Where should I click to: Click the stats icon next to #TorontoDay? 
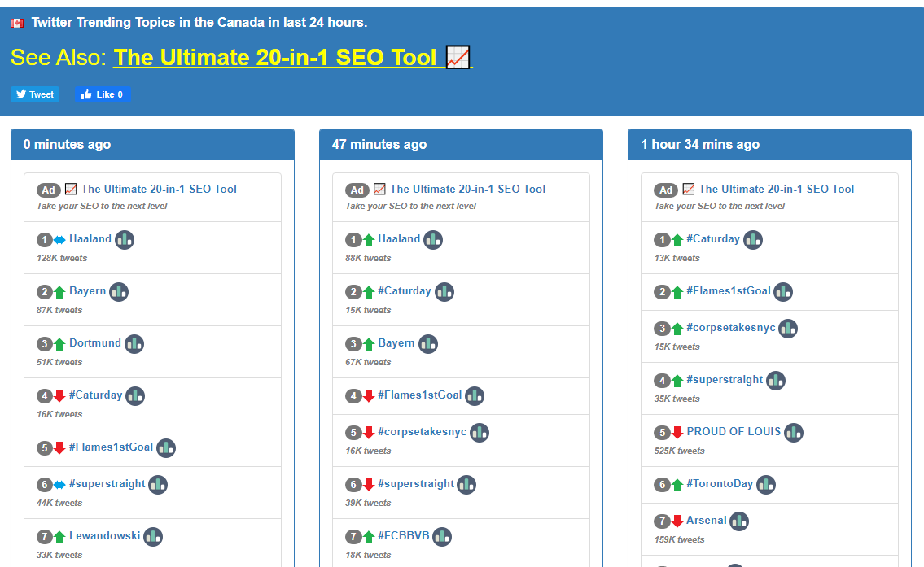pyautogui.click(x=765, y=485)
